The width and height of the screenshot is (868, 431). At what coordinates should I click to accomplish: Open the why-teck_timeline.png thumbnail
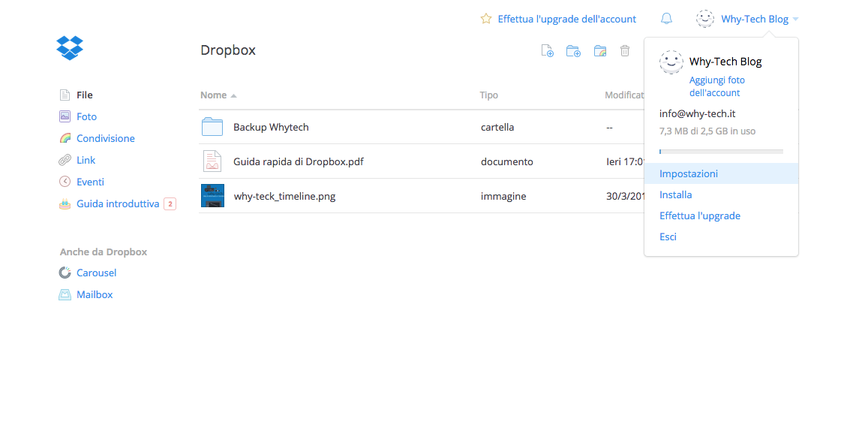coord(212,195)
